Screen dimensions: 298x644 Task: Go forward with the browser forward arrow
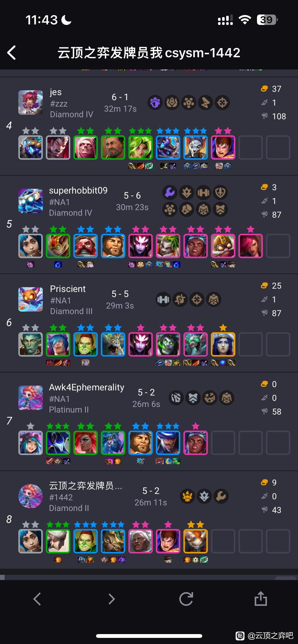(112, 599)
